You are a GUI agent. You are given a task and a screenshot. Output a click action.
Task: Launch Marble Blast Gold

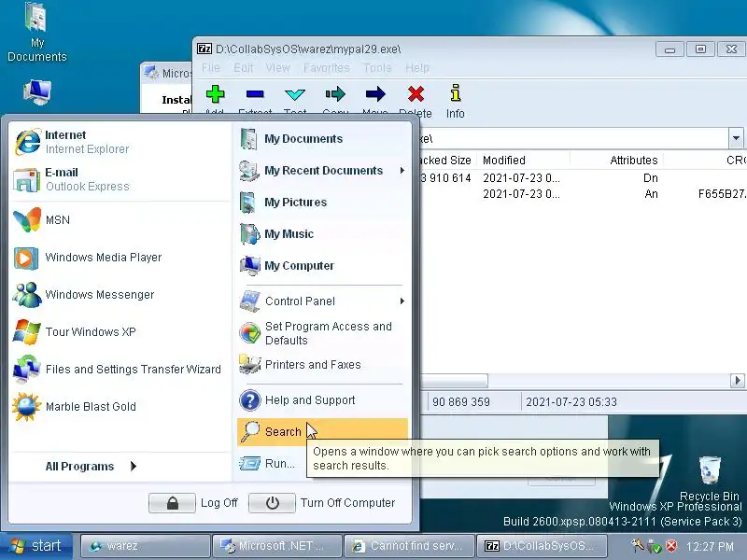coord(120,407)
